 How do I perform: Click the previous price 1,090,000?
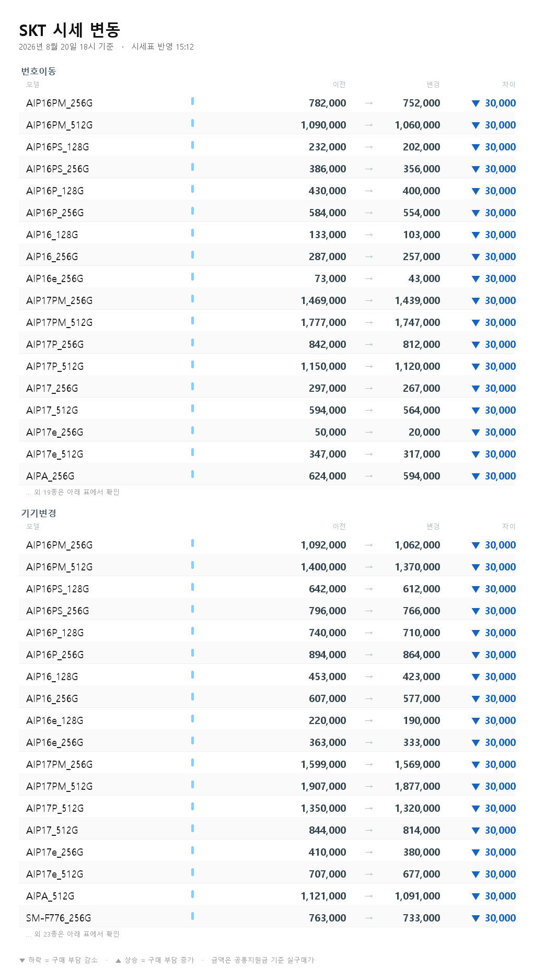pos(323,125)
